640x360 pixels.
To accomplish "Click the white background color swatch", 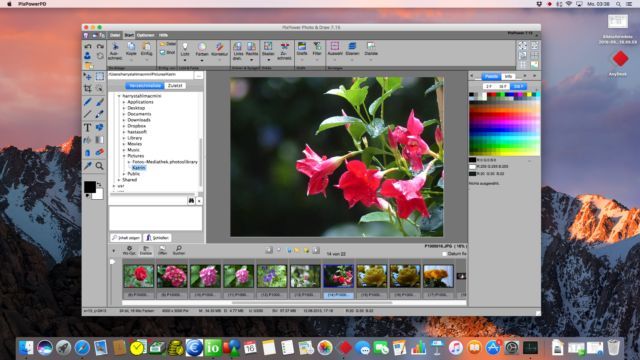I will 98,194.
